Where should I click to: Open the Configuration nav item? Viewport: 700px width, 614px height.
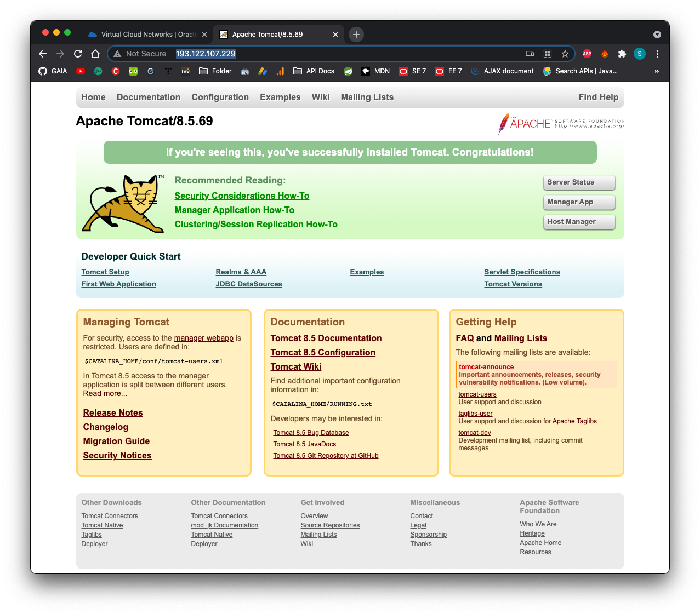point(220,97)
